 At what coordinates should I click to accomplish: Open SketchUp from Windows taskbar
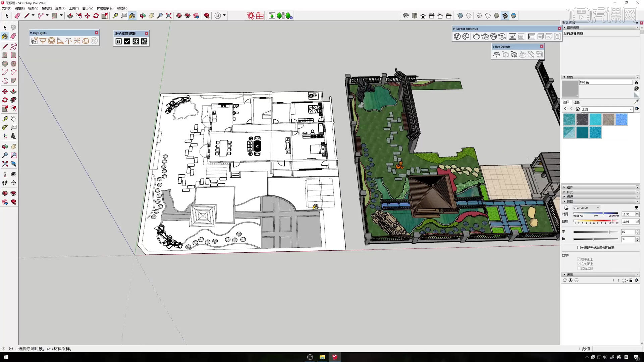tap(334, 357)
